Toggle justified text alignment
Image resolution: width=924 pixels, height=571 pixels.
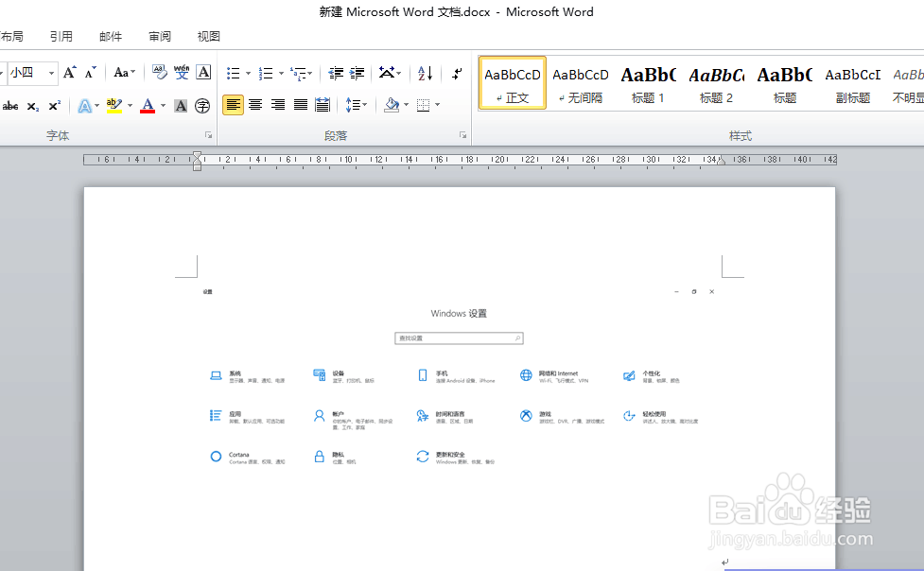pos(301,105)
